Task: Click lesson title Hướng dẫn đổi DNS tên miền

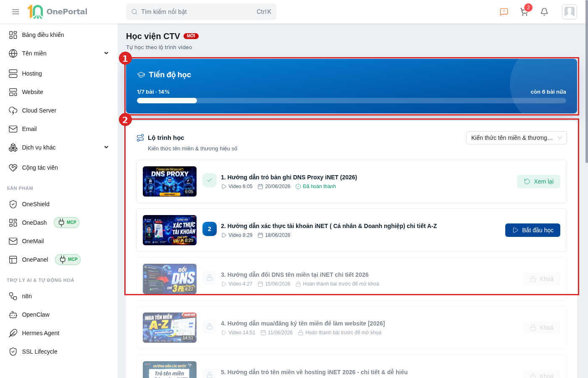Action: coord(295,275)
